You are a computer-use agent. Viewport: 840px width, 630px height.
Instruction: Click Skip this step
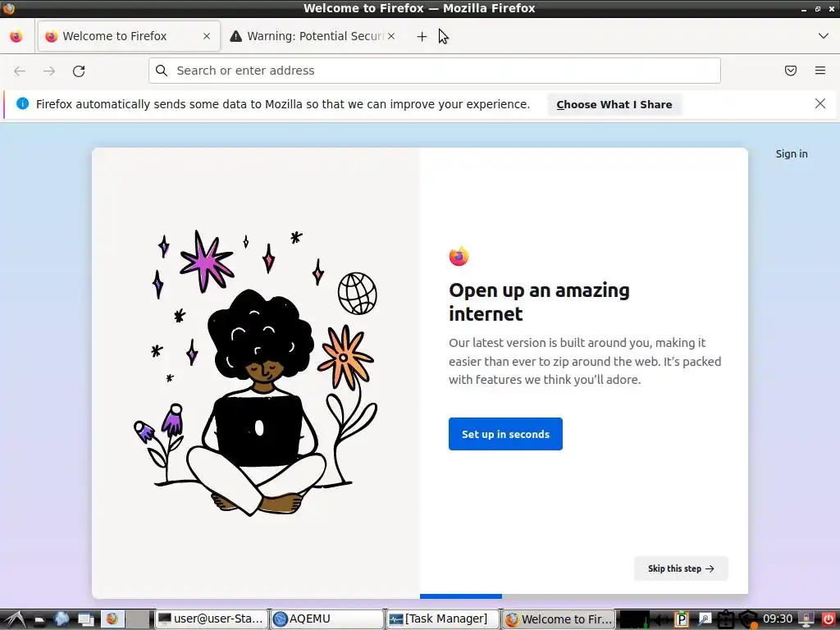coord(681,568)
